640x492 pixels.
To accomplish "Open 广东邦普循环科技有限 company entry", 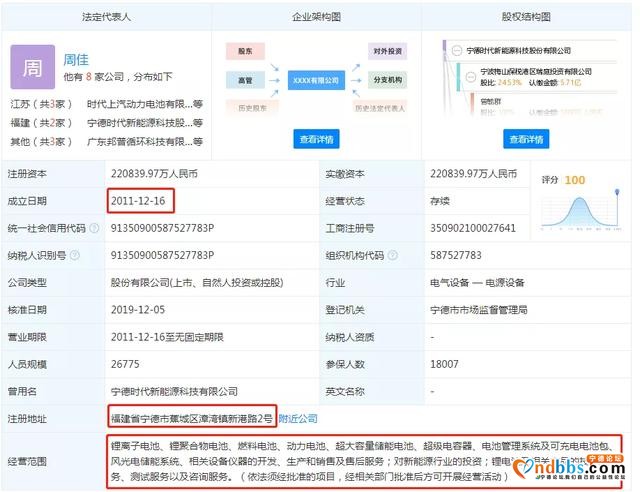I will point(145,142).
